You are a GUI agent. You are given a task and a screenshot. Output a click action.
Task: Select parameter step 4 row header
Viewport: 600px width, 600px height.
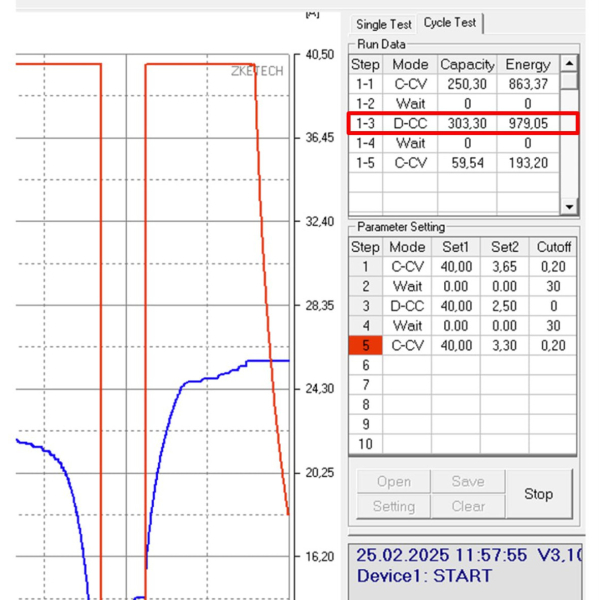(x=365, y=326)
